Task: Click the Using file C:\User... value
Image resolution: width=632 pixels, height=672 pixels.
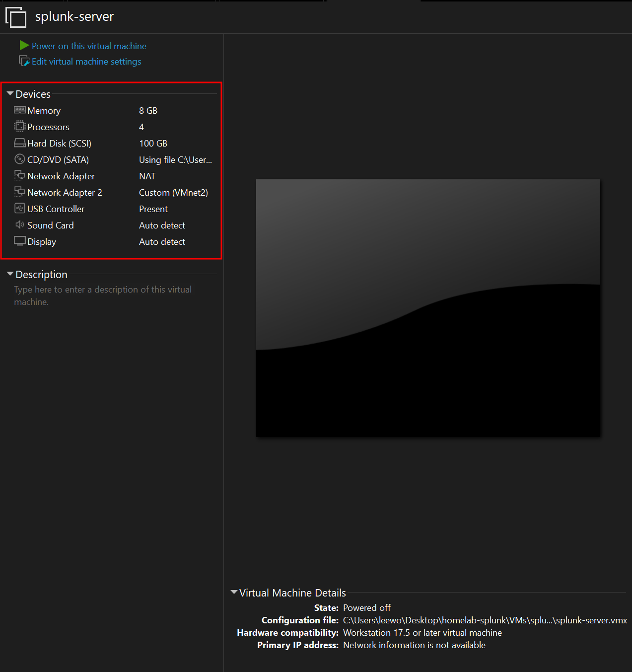Action: (x=175, y=160)
